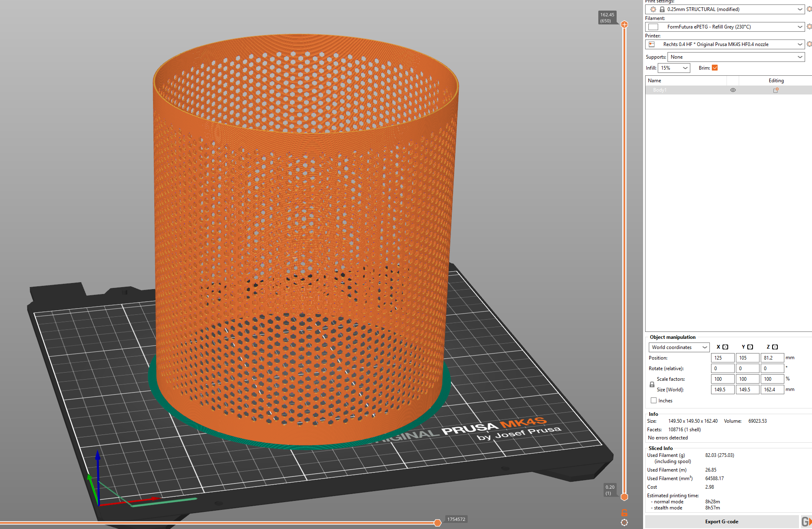
Task: Open print settings tab via gear icon
Action: (x=809, y=9)
